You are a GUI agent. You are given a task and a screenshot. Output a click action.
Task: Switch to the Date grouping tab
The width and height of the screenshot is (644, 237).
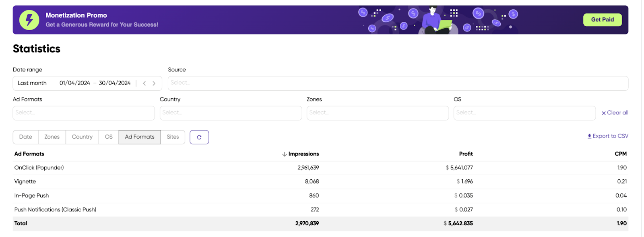(x=26, y=137)
